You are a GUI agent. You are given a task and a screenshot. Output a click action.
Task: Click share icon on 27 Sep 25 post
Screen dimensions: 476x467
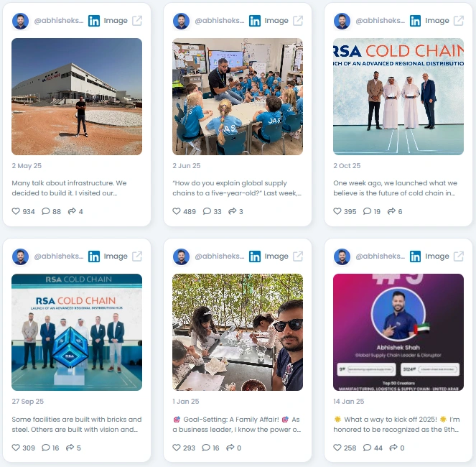[70, 448]
